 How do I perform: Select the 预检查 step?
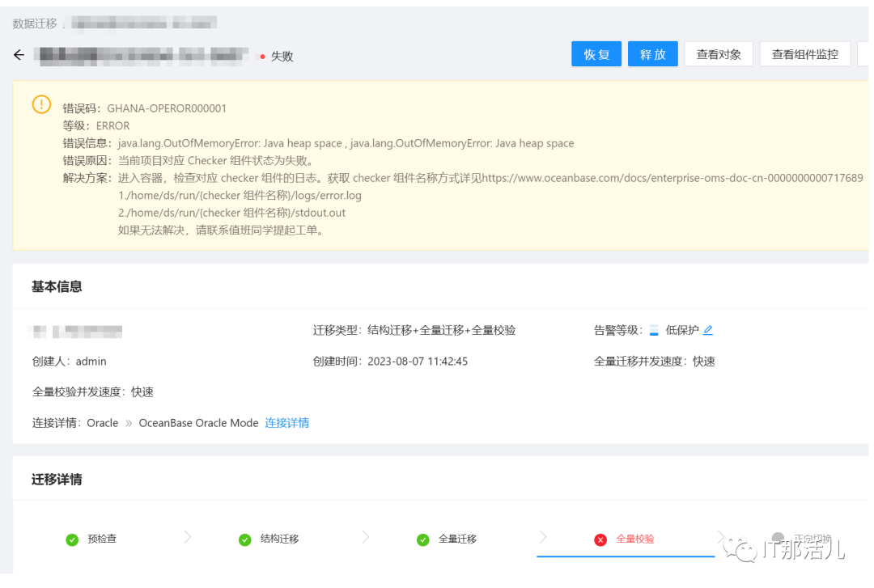(102, 539)
